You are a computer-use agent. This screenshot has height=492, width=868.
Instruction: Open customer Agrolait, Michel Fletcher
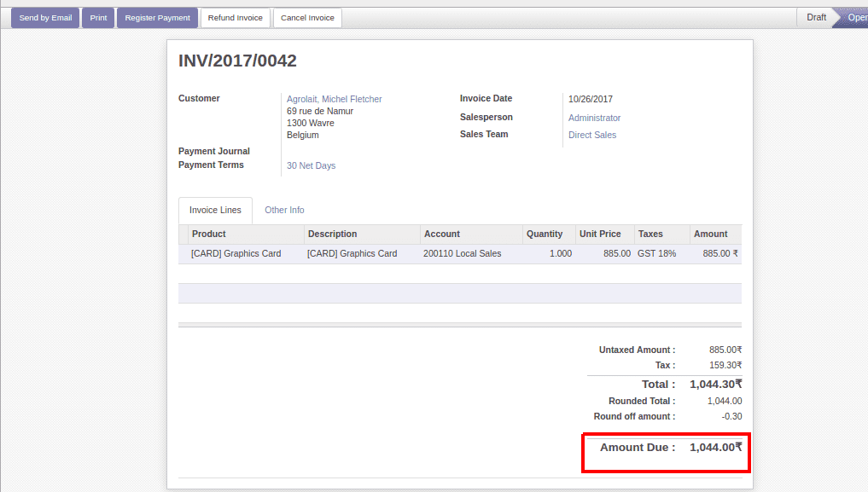(334, 98)
